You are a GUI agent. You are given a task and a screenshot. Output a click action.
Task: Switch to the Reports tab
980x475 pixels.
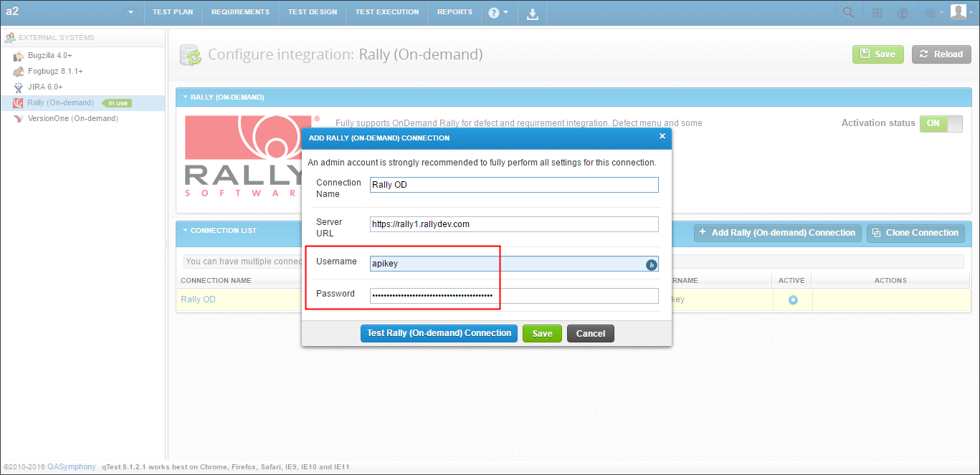pyautogui.click(x=455, y=12)
